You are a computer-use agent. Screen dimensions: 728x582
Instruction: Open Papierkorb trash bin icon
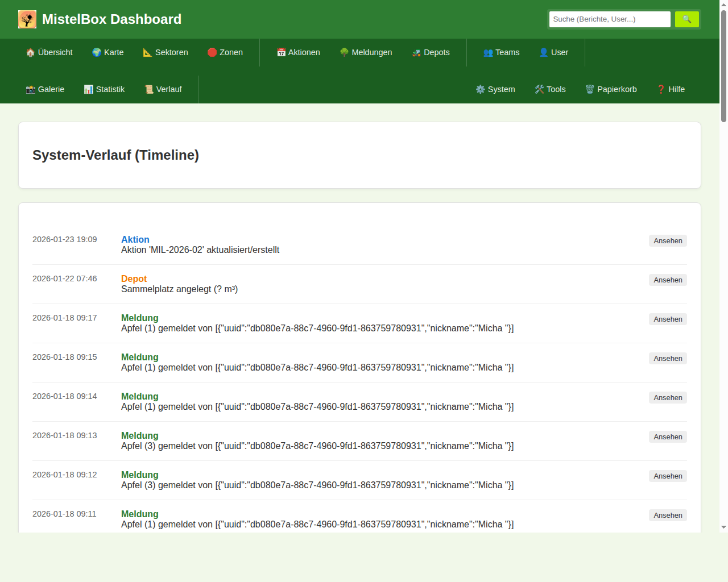tap(590, 89)
